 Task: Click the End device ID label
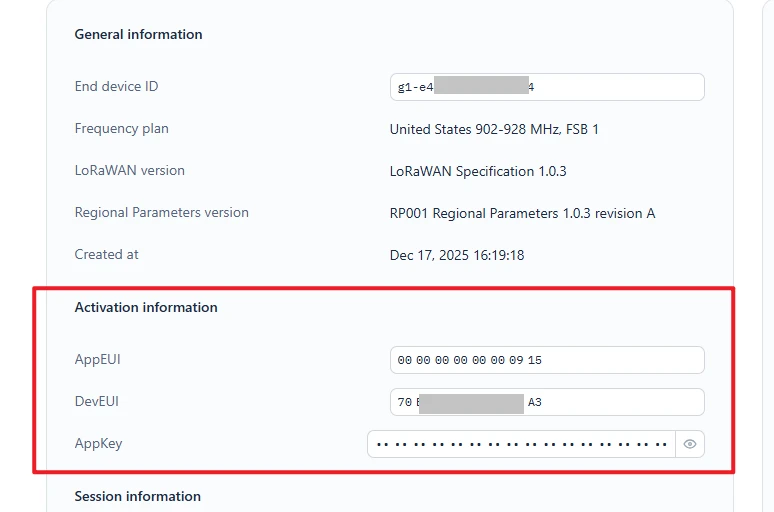116,86
